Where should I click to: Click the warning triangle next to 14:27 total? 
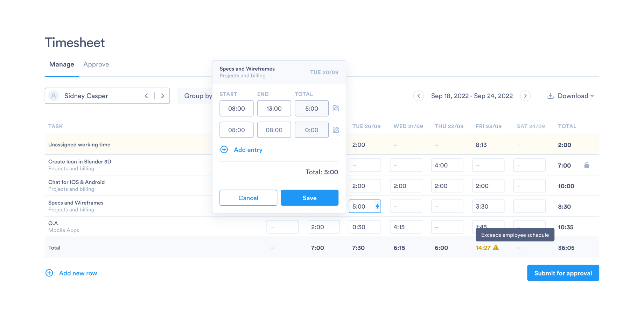click(496, 247)
